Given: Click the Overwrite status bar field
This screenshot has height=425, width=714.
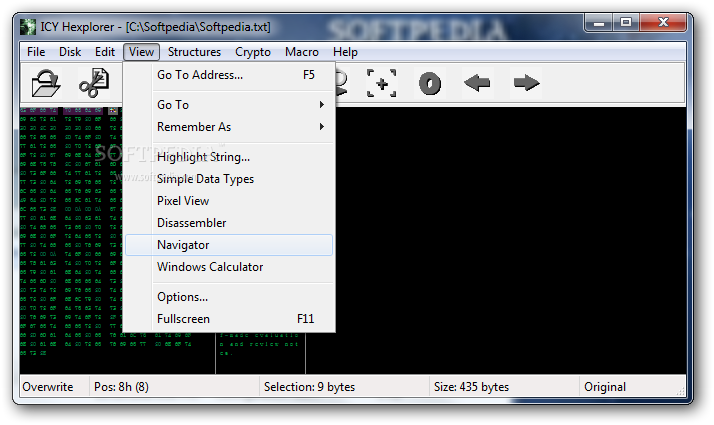Looking at the screenshot, I should coord(54,387).
